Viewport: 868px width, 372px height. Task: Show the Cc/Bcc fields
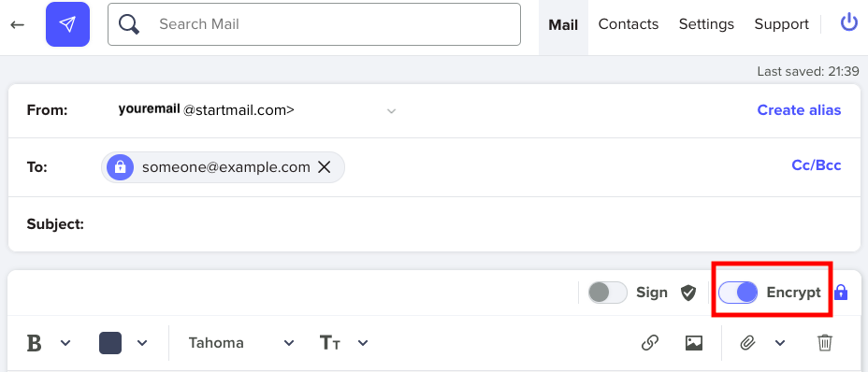point(817,165)
